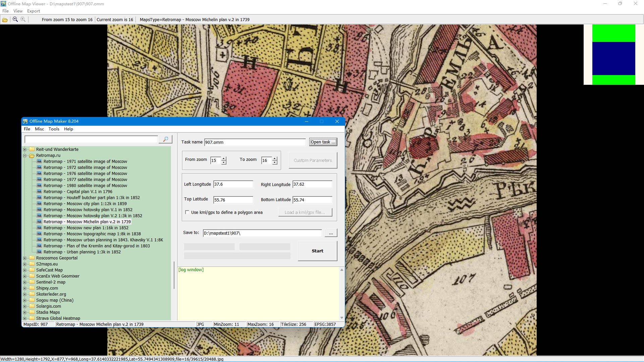Click the map search text box

(91, 139)
